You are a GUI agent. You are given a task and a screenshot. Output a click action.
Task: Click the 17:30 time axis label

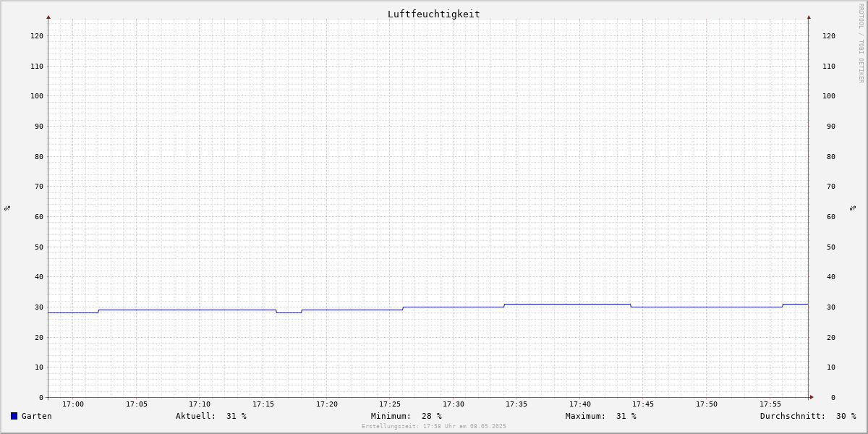[x=454, y=404]
